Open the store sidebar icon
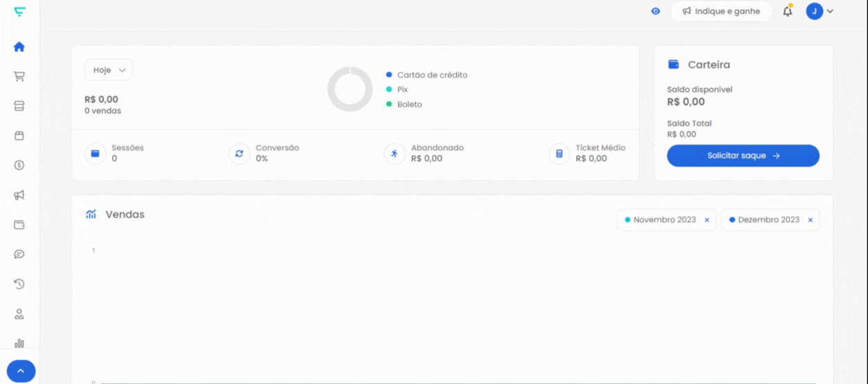The width and height of the screenshot is (868, 384). (19, 106)
